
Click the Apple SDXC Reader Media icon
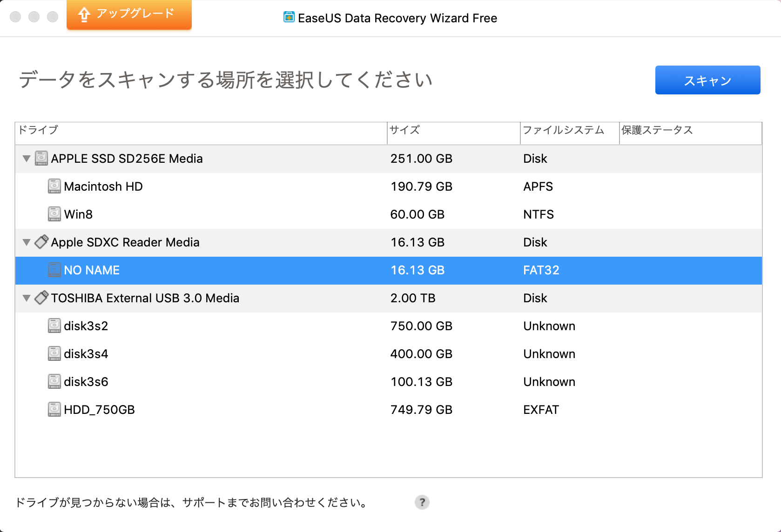41,242
